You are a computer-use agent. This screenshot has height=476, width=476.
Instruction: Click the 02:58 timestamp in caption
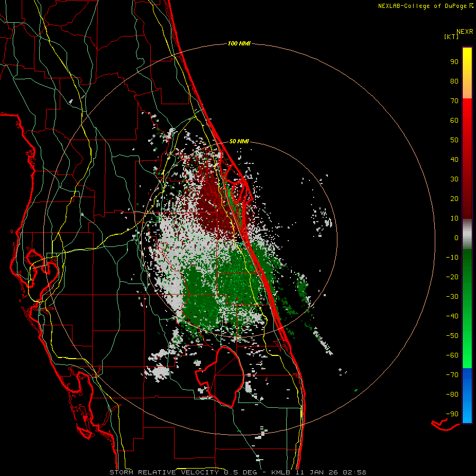point(354,472)
